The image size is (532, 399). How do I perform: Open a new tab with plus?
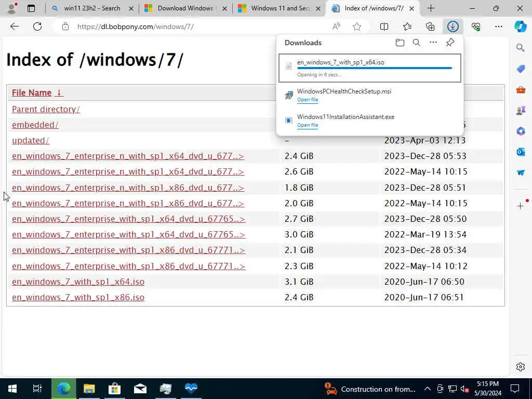pyautogui.click(x=431, y=8)
